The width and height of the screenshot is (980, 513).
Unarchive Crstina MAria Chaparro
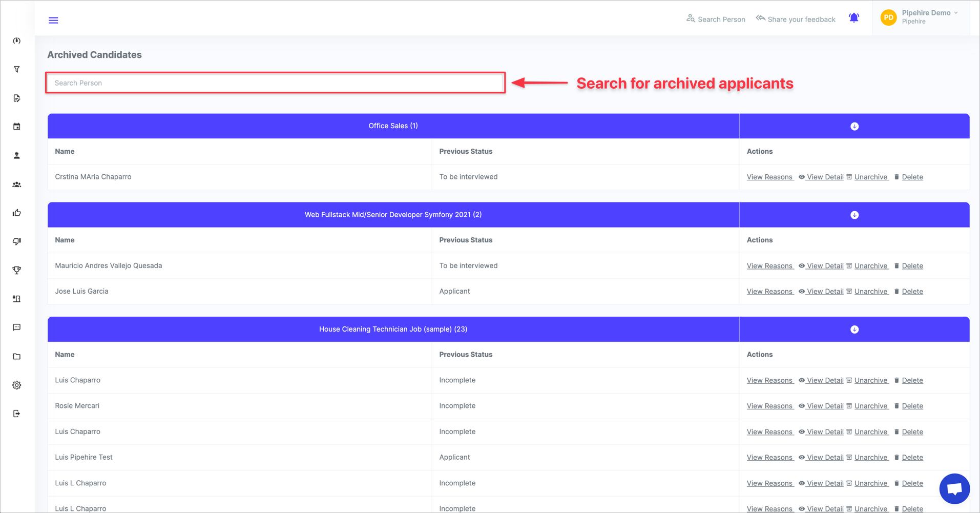[867, 177]
